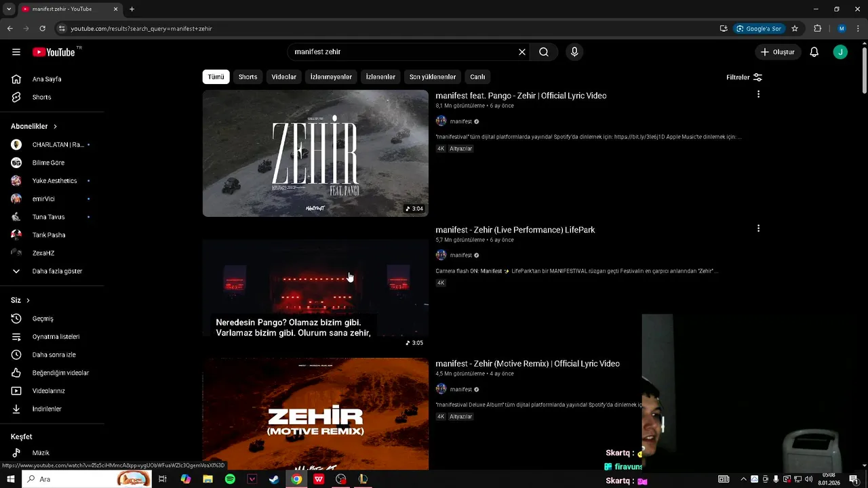Click the ZEHİR feat. Pango thumbnail
Screen dimensions: 868x488
pos(315,153)
